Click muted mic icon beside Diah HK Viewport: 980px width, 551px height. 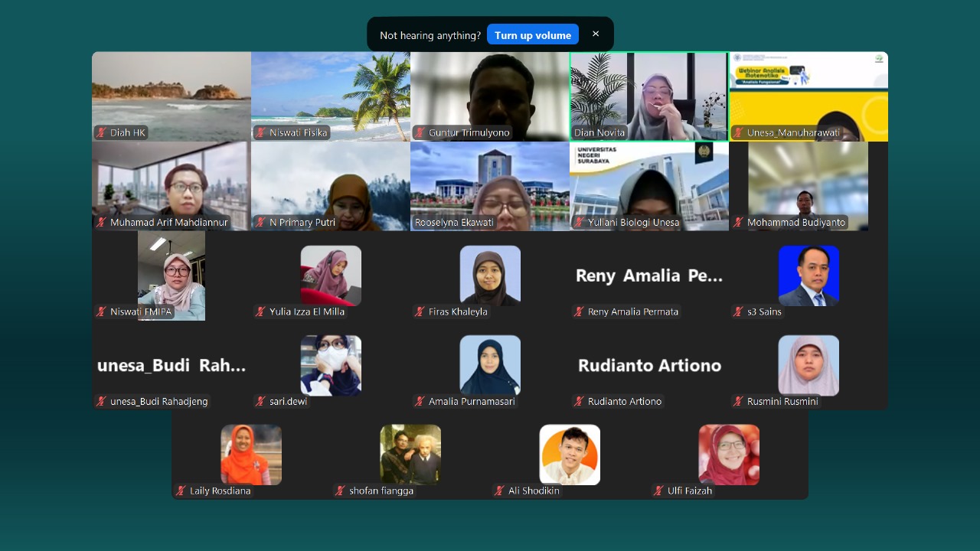[100, 133]
